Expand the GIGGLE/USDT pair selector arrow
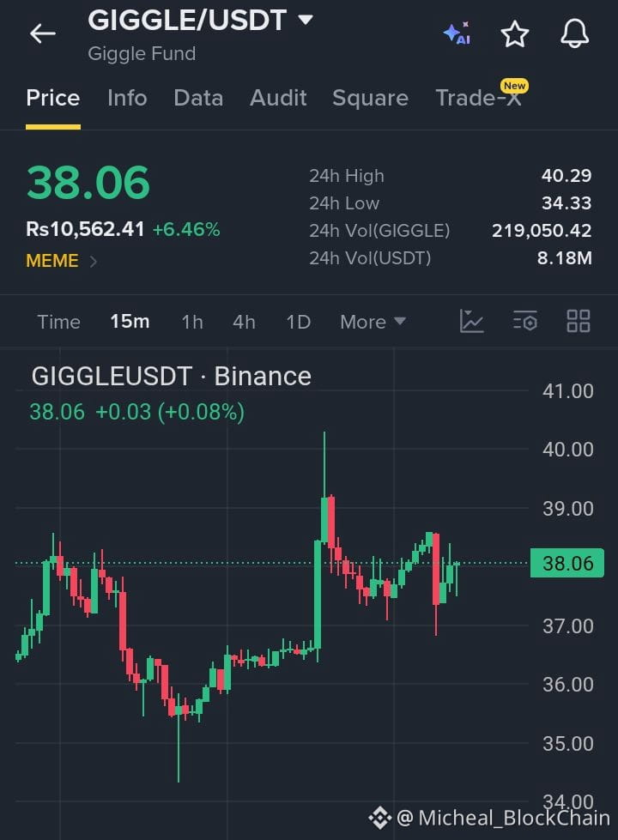This screenshot has width=618, height=840. 306,21
